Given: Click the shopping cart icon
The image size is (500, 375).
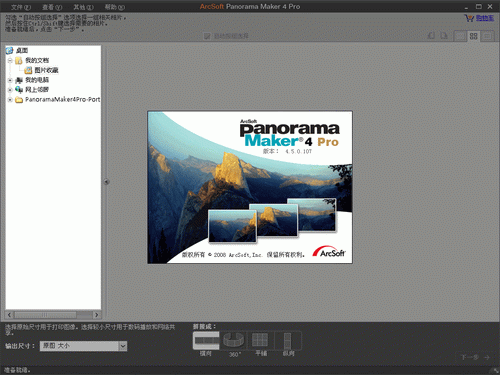Looking at the screenshot, I should [x=469, y=18].
